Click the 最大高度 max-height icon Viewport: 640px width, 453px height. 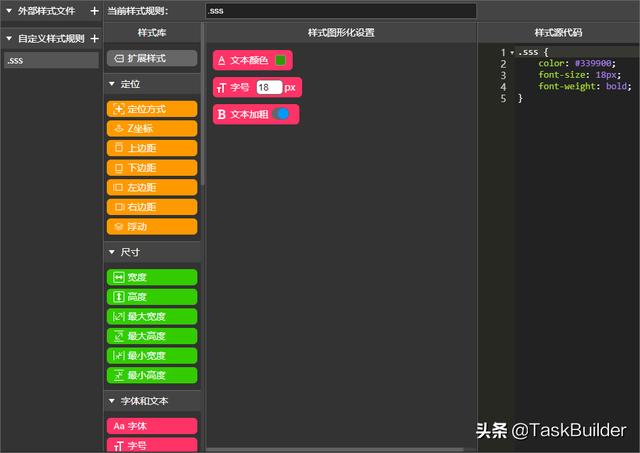pyautogui.click(x=118, y=336)
